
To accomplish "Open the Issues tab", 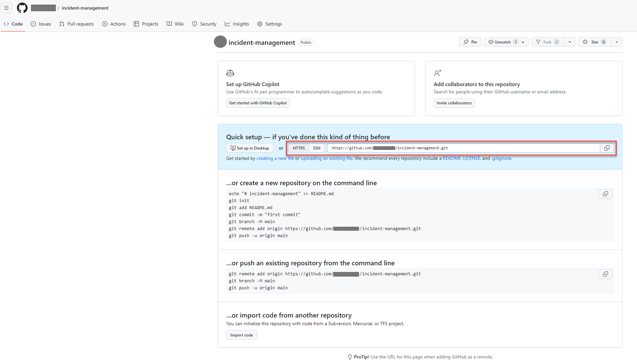I will (x=41, y=24).
